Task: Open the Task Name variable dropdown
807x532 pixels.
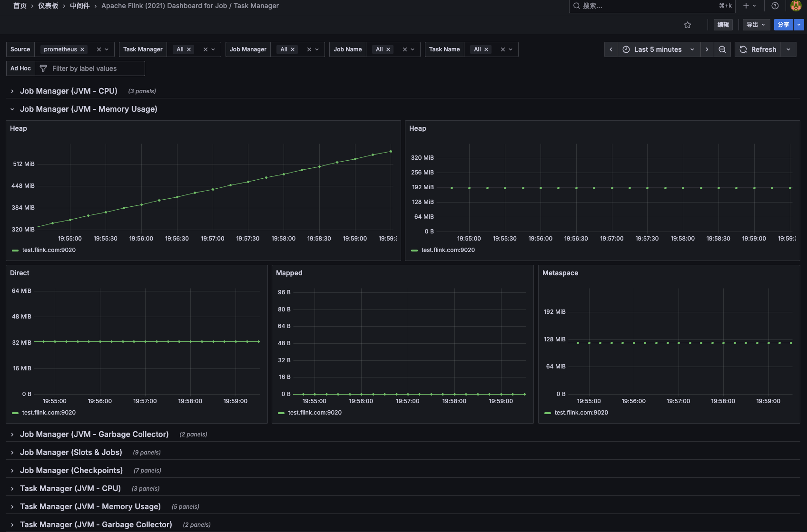Action: click(x=511, y=49)
